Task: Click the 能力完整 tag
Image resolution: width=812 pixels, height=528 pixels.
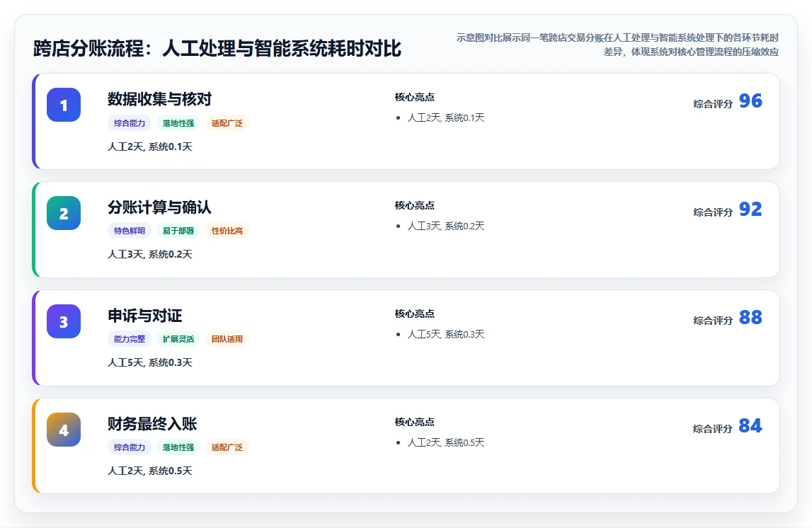Action: click(x=130, y=339)
